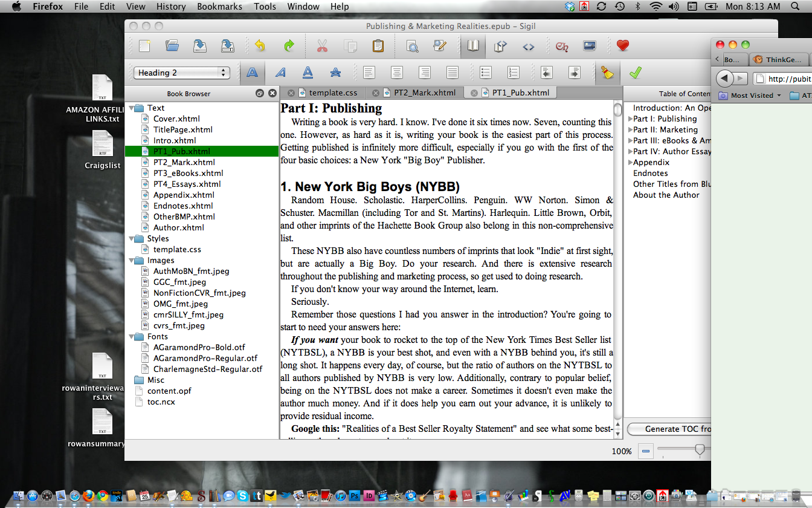812x508 pixels.
Task: Expand Part II: Marketing in Table of Contents
Action: pyautogui.click(x=630, y=129)
